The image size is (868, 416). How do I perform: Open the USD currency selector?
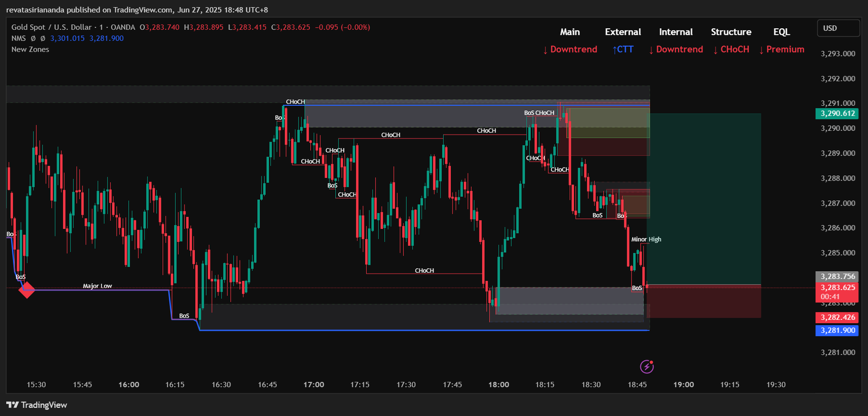(x=838, y=28)
